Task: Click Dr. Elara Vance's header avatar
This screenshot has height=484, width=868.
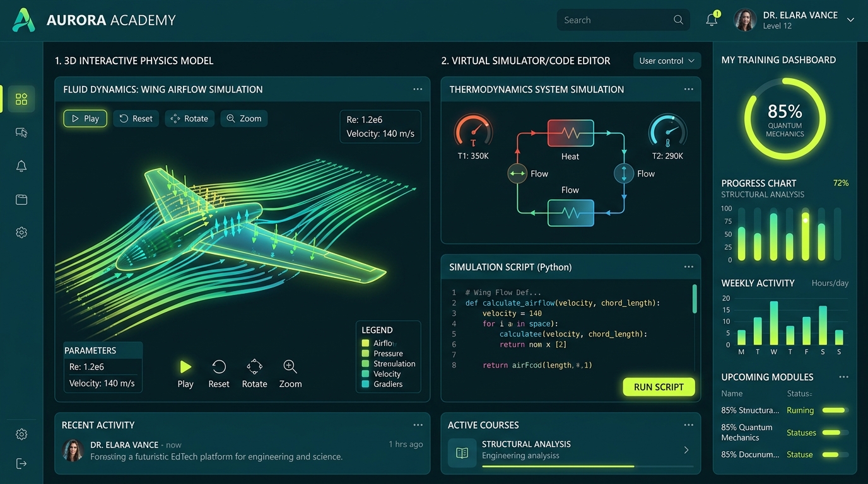Action: 745,20
